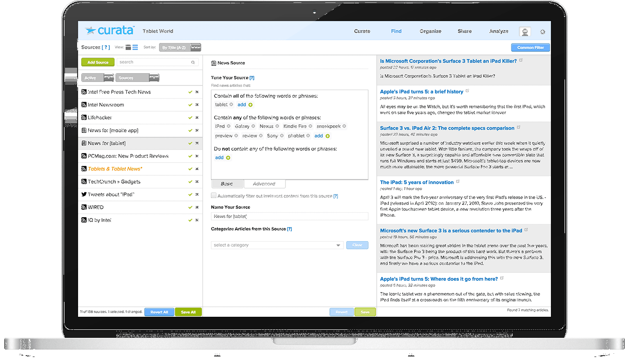Toggle active checkmark for Intel Newsroom
The image size is (629, 364).
190,105
